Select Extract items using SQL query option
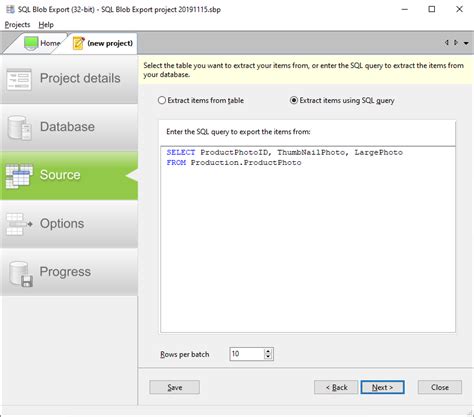Image resolution: width=474 pixels, height=417 pixels. tap(342, 100)
